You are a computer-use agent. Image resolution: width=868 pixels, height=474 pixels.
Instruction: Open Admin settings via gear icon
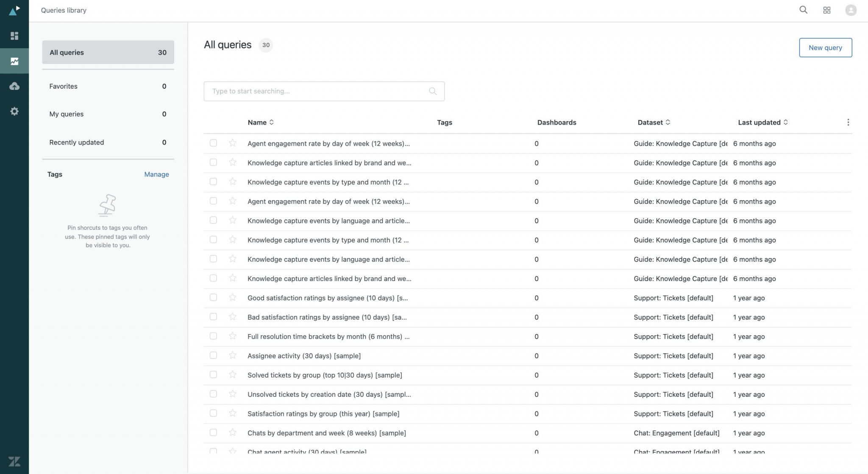pyautogui.click(x=14, y=111)
